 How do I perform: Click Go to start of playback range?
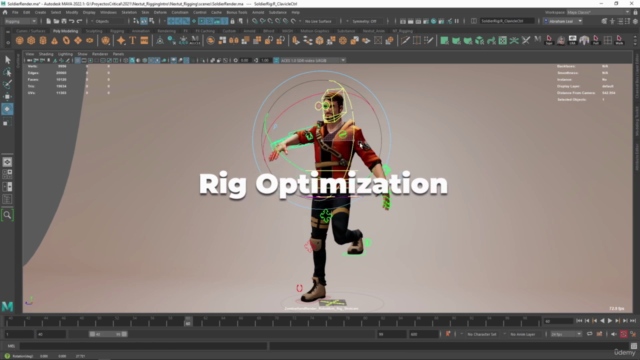579,321
